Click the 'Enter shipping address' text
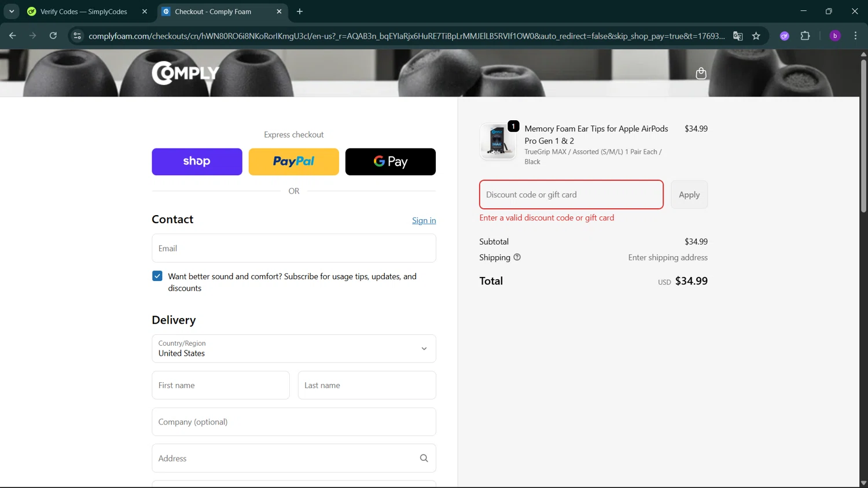868x488 pixels. (668, 257)
